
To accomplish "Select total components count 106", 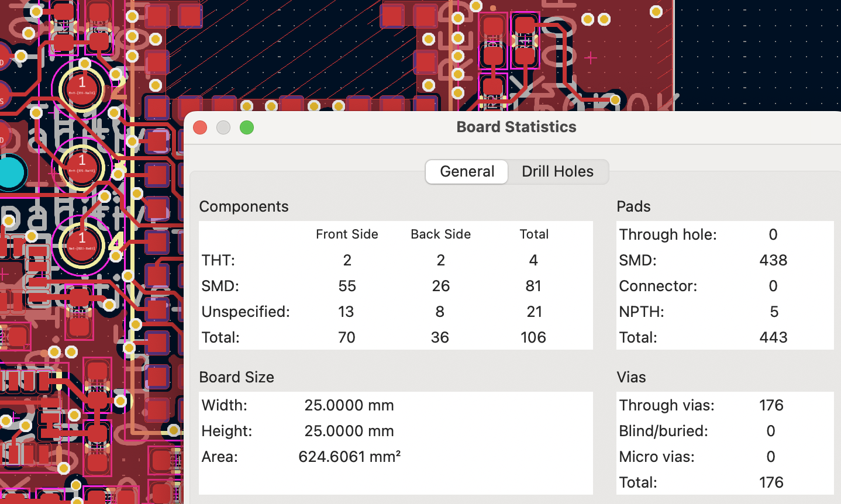I will [533, 337].
